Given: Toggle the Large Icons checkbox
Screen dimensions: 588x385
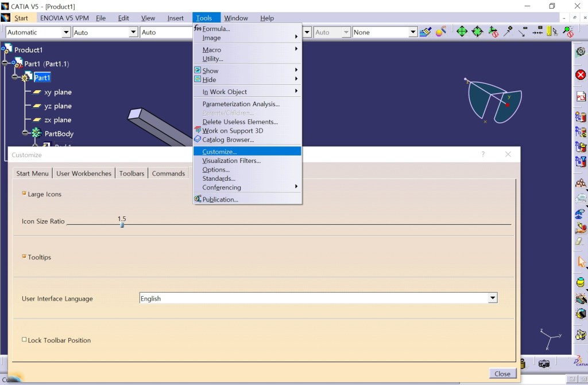Looking at the screenshot, I should coord(24,194).
